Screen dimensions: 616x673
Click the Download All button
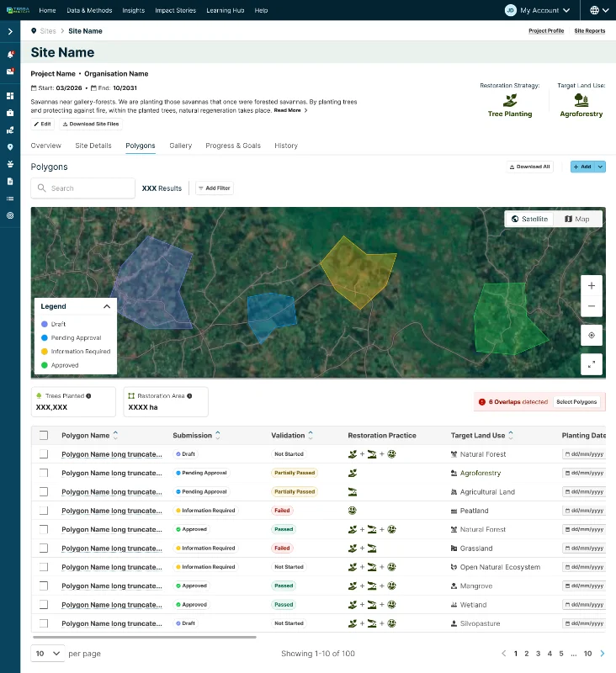[529, 167]
